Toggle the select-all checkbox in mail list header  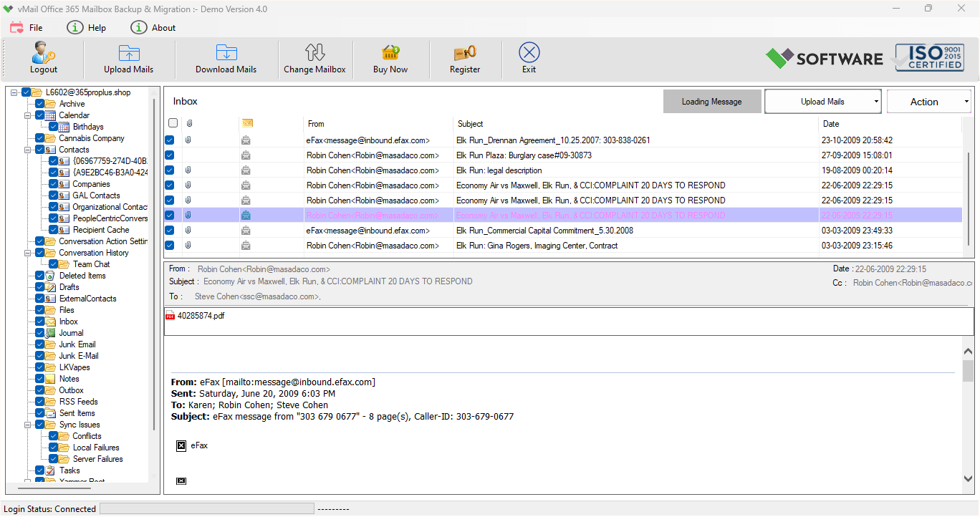[173, 123]
